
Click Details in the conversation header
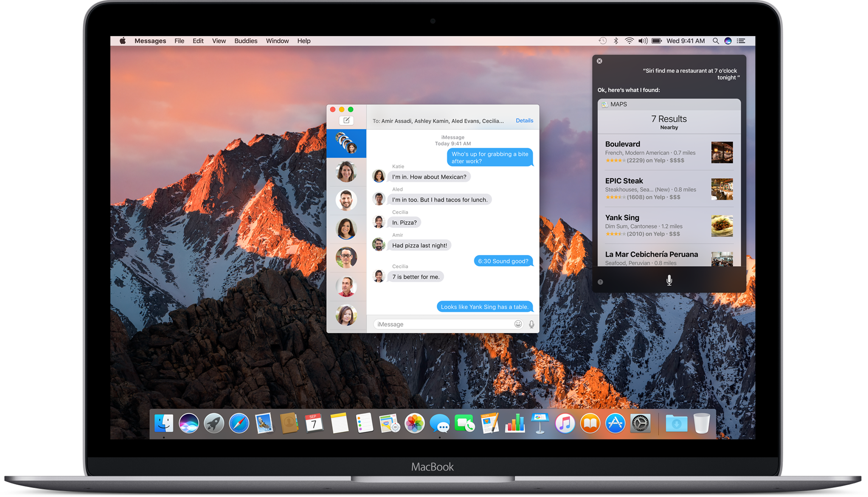click(x=524, y=120)
